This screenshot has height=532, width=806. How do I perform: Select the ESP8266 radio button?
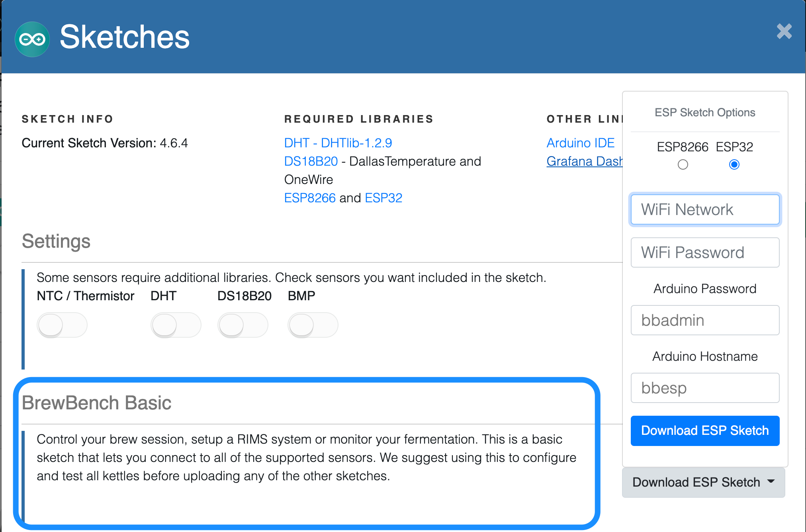tap(683, 164)
